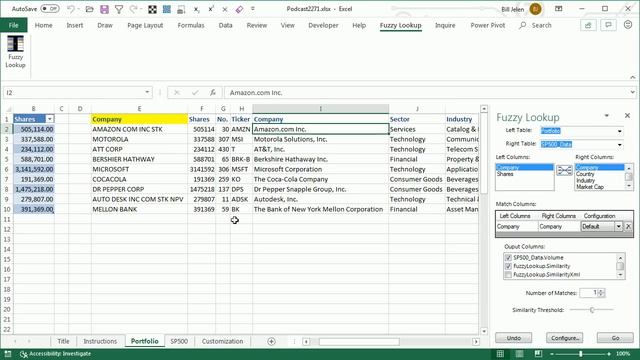Switch to Page Break Preview in the status bar
The width and height of the screenshot is (640, 360).
tap(538, 354)
